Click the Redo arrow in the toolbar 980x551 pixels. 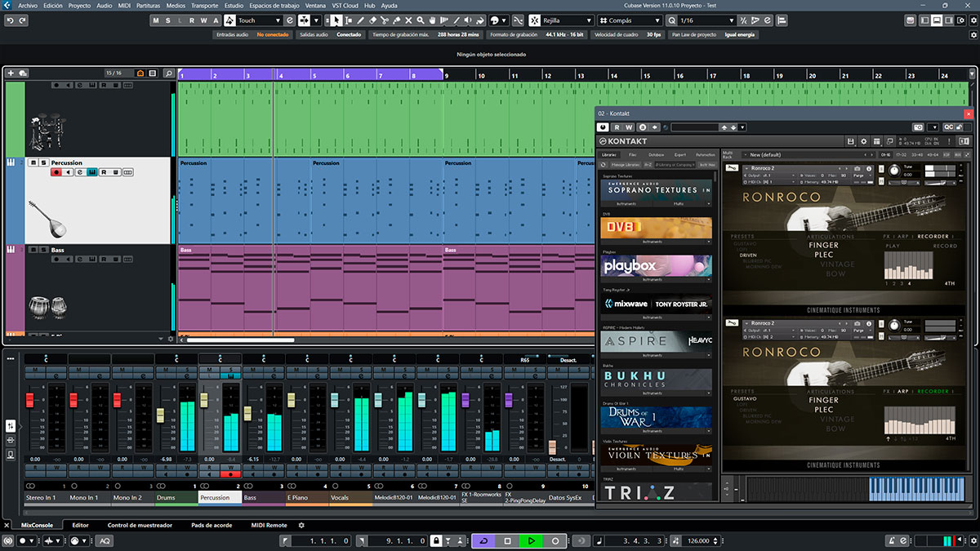[x=21, y=20]
